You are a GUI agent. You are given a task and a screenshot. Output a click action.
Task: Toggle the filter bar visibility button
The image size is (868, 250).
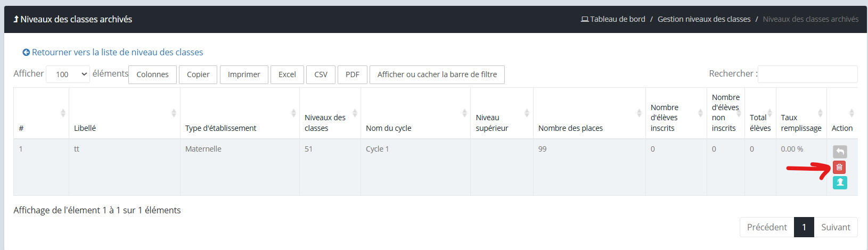437,74
